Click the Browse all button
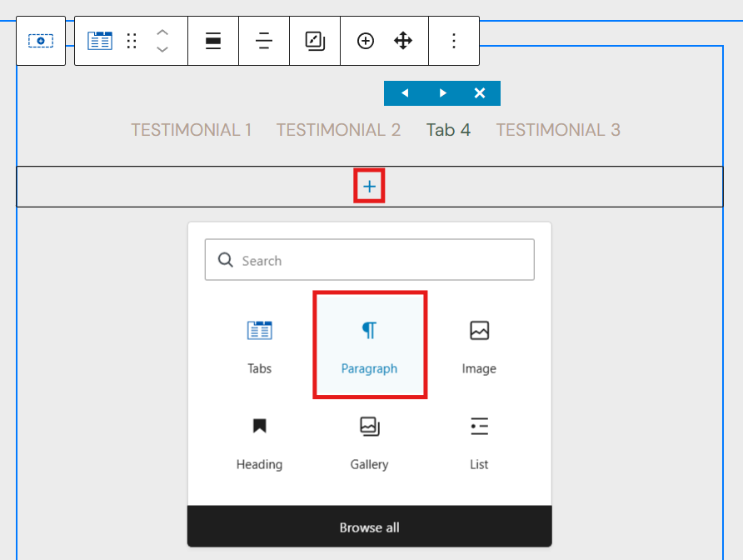This screenshot has width=743, height=560. pos(370,527)
